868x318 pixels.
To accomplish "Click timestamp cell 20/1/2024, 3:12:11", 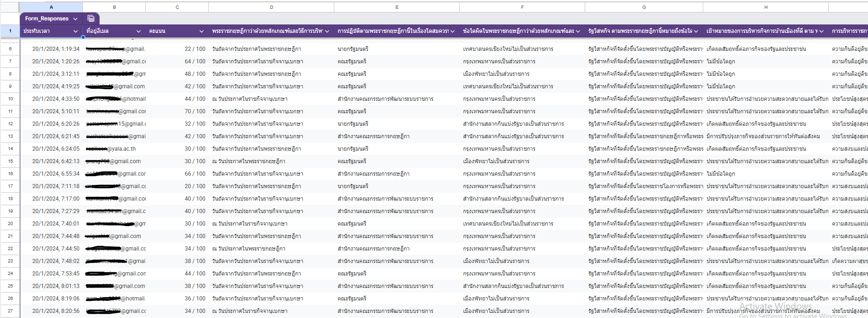I will pyautogui.click(x=51, y=73).
